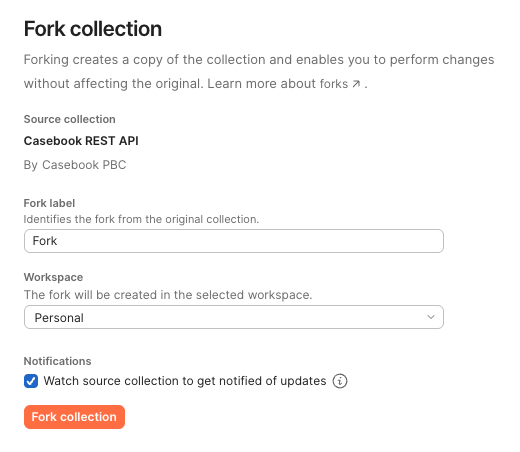The image size is (520, 452).
Task: Click the Fork collection page title
Action: (x=93, y=29)
